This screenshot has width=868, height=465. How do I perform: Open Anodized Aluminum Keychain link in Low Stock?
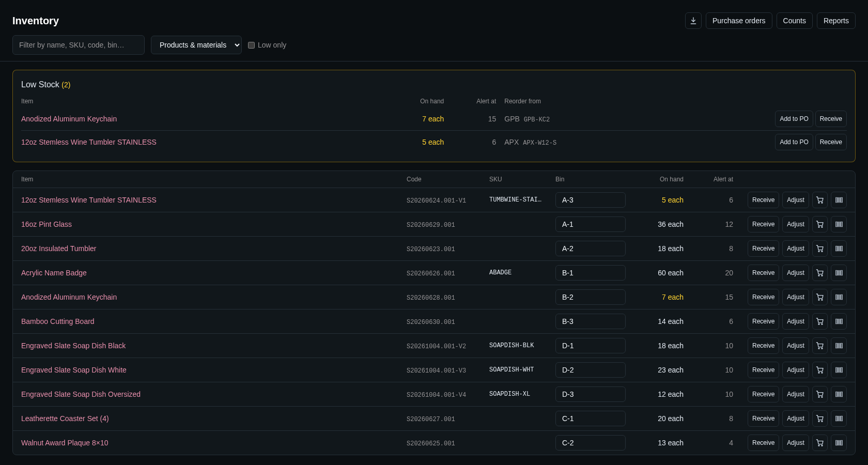tap(69, 119)
